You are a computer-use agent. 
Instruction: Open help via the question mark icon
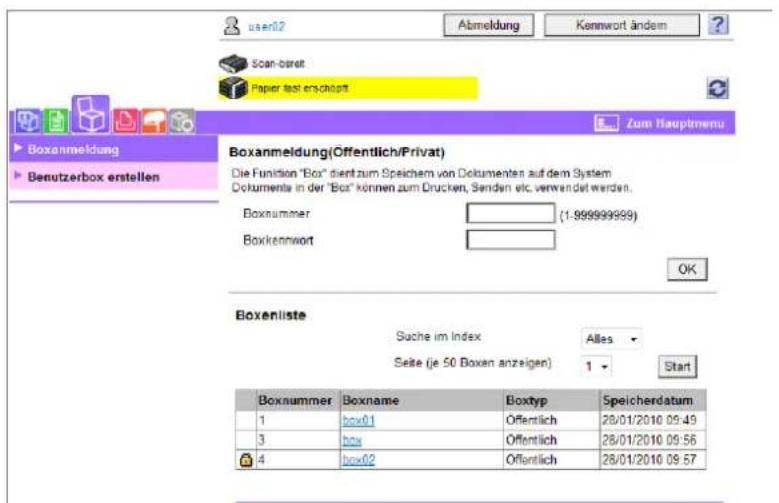[x=718, y=24]
